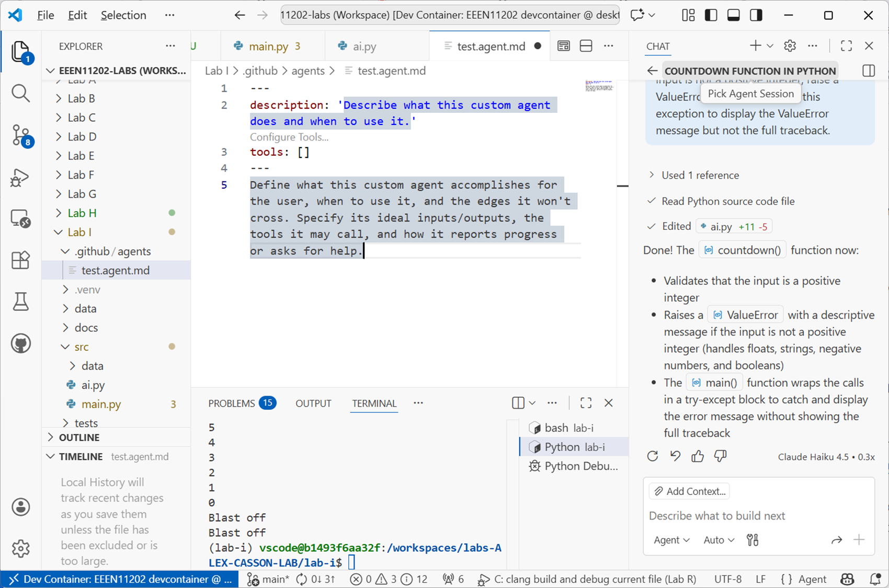Viewport: 889px width, 588px height.
Task: Open chat settings gear icon
Action: (x=790, y=46)
